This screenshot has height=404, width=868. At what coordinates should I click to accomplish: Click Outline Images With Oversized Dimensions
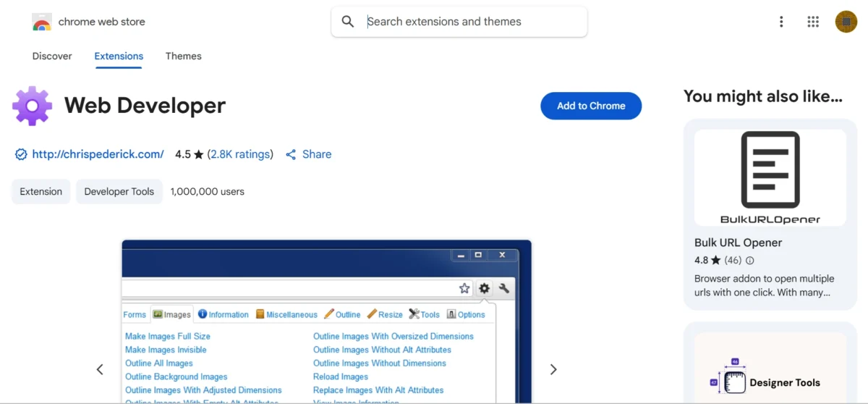tap(393, 337)
